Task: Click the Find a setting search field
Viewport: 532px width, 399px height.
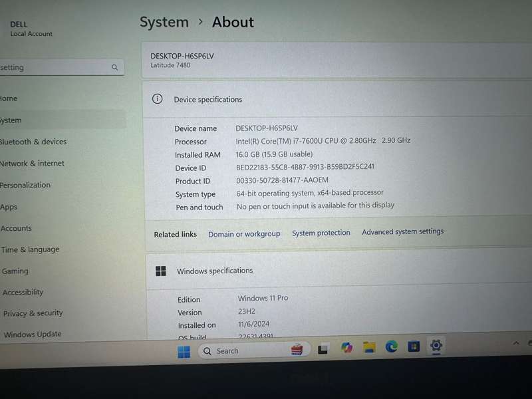Action: [x=62, y=67]
